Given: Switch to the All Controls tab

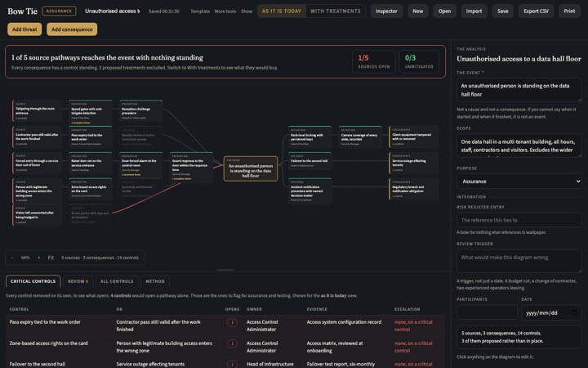Looking at the screenshot, I should [x=117, y=281].
